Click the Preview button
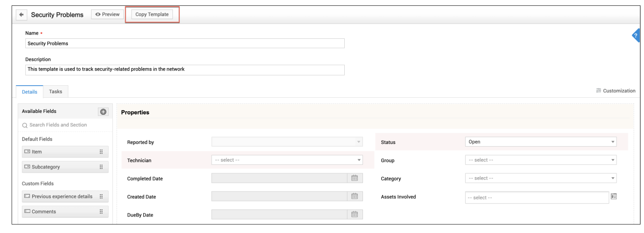Screen dimensions: 644x233 108,14
